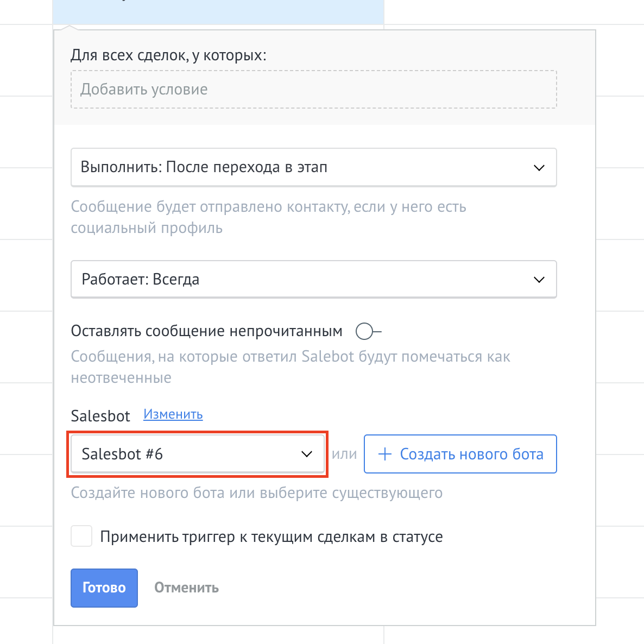This screenshot has height=644, width=644.
Task: Expand the Работает: Всегда dropdown
Action: [314, 280]
